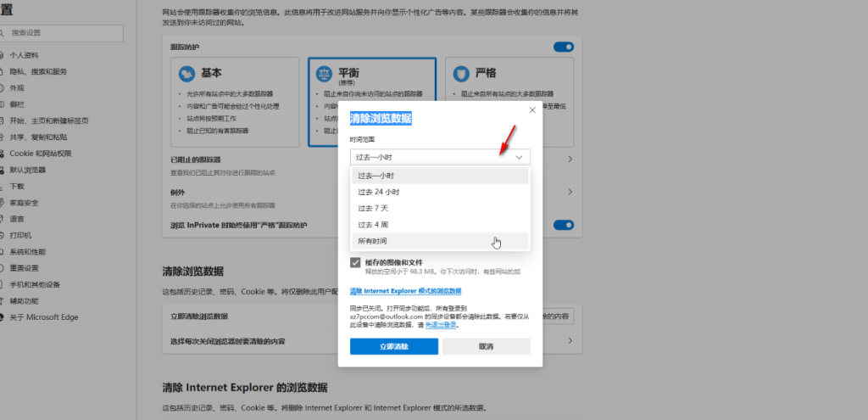Open Cookie 和网站权限 in the settings sidebar

pyautogui.click(x=52, y=154)
